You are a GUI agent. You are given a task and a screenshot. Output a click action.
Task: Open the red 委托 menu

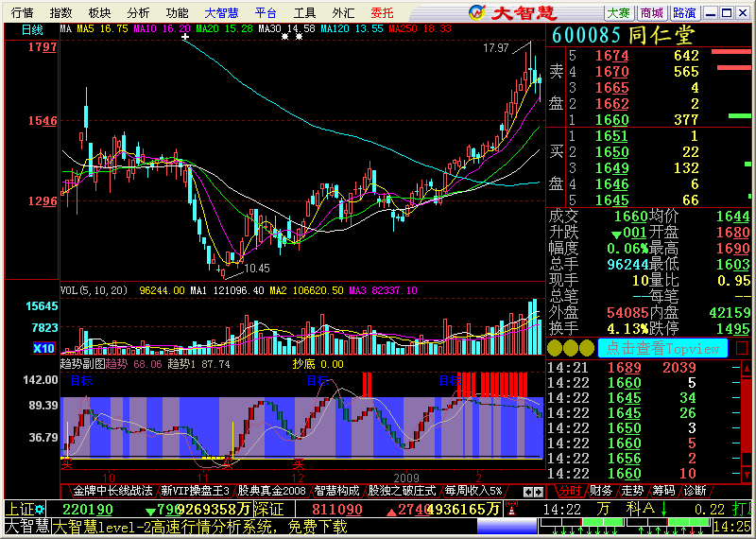(383, 12)
